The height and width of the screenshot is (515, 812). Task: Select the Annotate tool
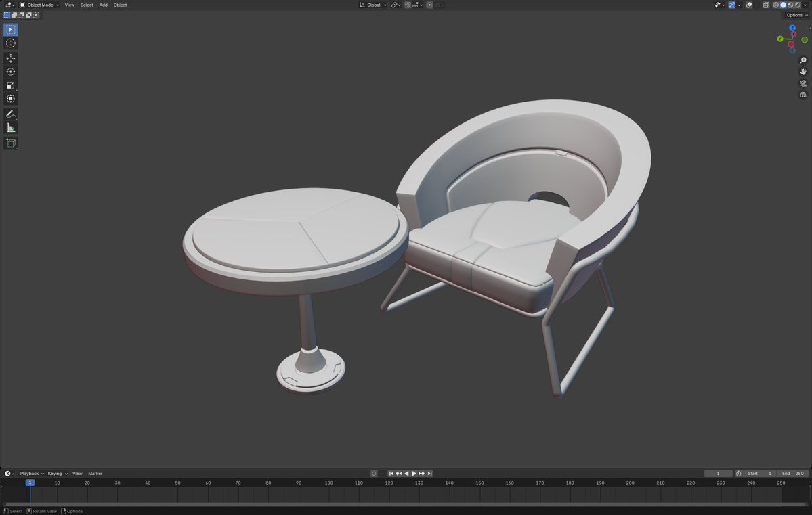tap(10, 113)
